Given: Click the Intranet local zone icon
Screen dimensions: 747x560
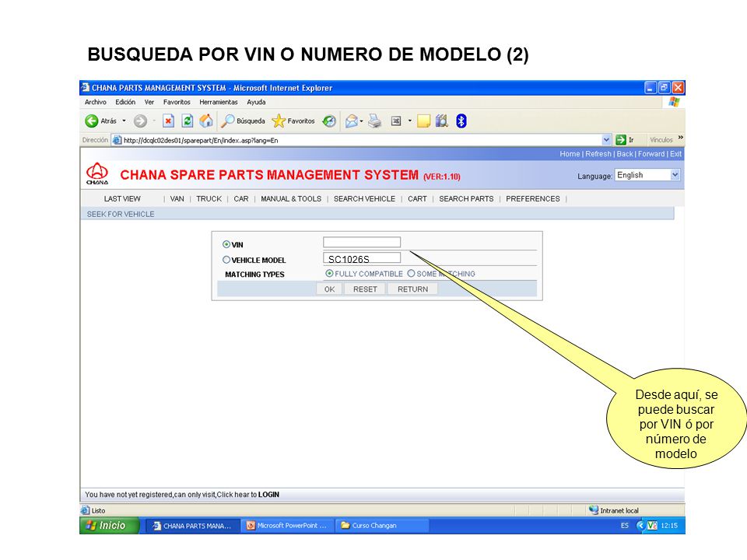Looking at the screenshot, I should coord(593,510).
